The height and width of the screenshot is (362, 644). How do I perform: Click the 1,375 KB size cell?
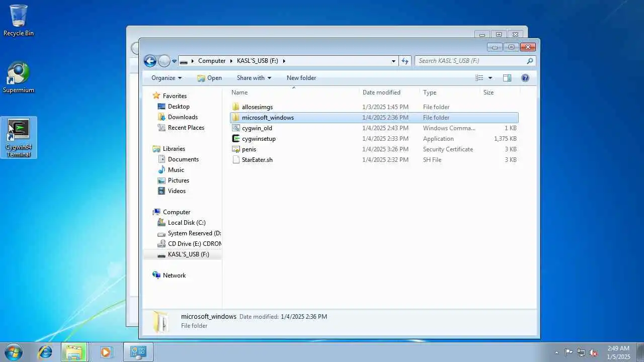(505, 139)
